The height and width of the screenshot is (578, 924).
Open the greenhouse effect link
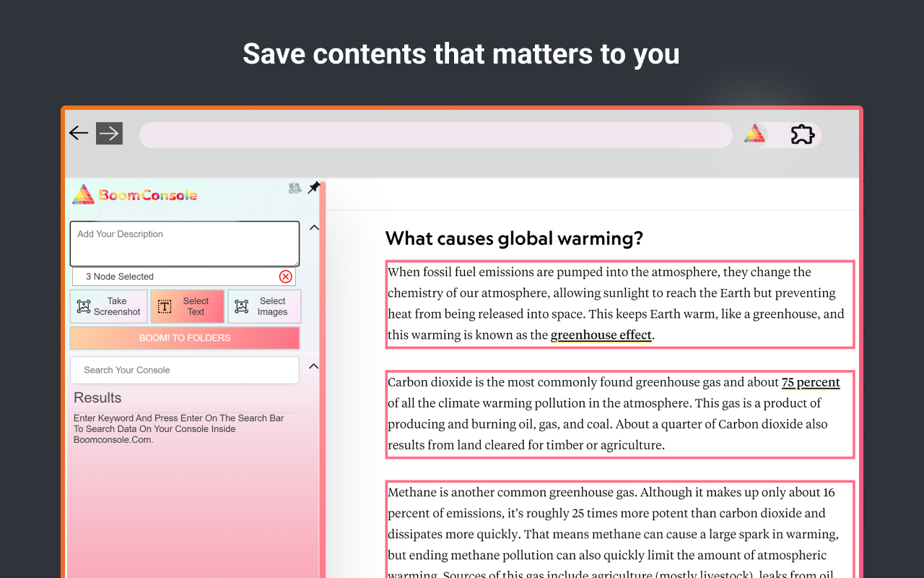pos(601,335)
